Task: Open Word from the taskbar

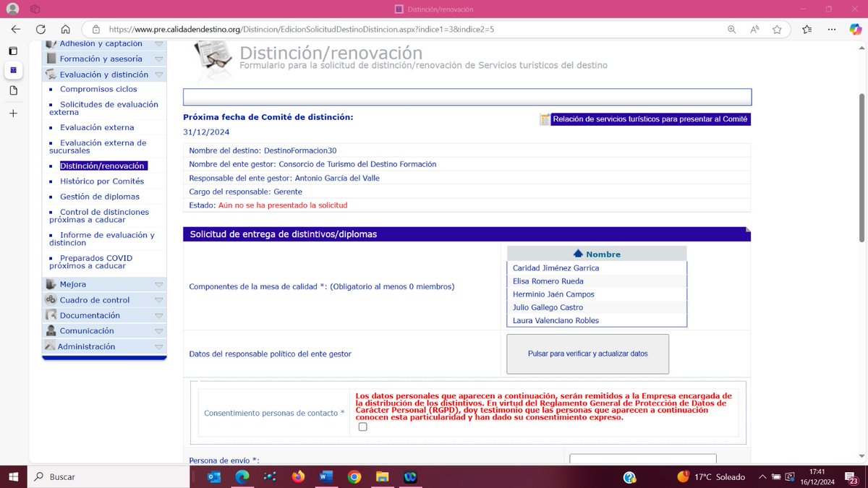Action: 325,477
